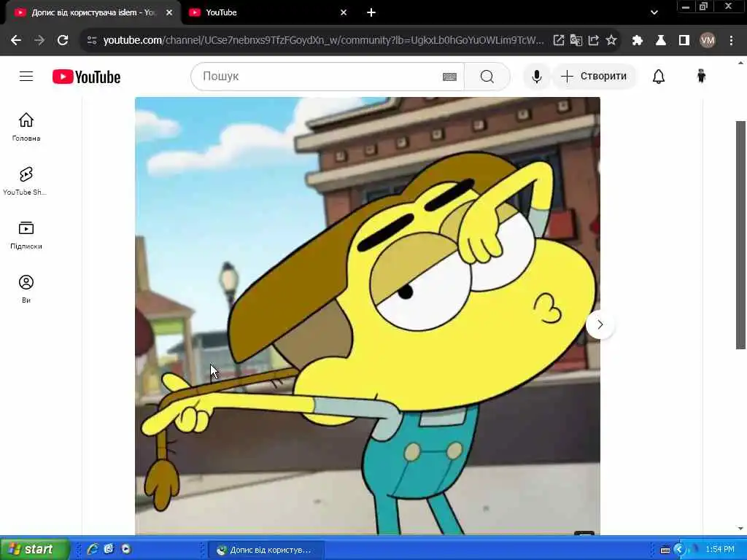Close the Допис від користувача tab

[x=169, y=13]
